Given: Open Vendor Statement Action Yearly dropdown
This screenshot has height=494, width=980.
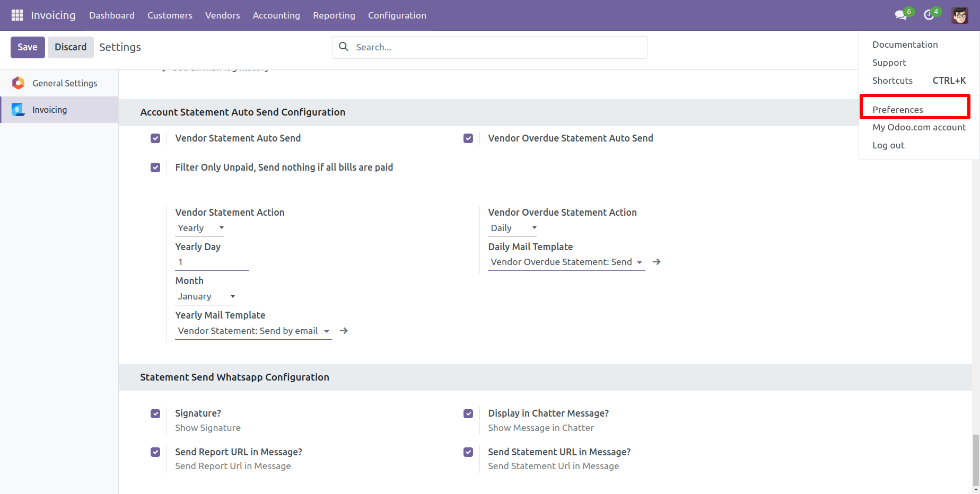Looking at the screenshot, I should [200, 228].
